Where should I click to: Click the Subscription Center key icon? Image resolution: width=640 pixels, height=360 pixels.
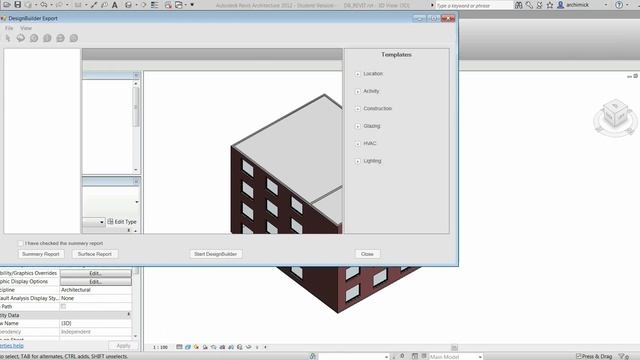pyautogui.click(x=529, y=5)
